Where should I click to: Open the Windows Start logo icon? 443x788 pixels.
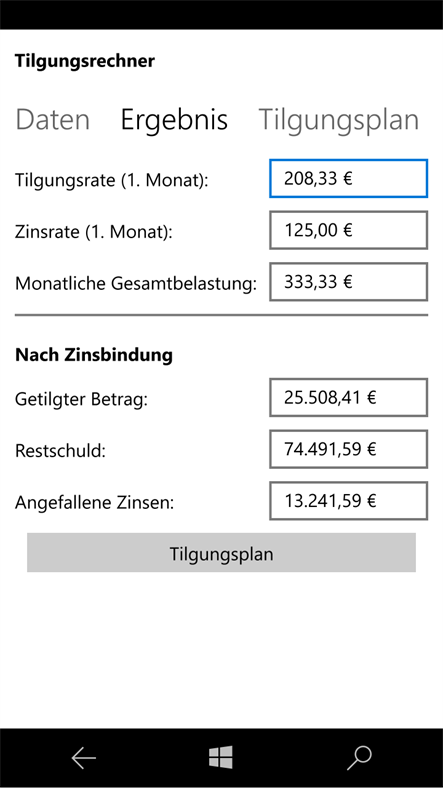tap(221, 757)
